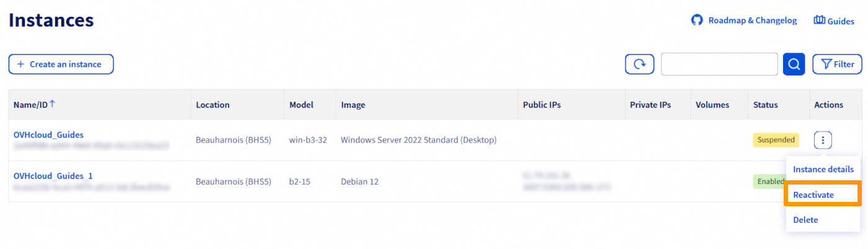Open the Roadmap & Changelog link
868x249 pixels.
(x=752, y=20)
